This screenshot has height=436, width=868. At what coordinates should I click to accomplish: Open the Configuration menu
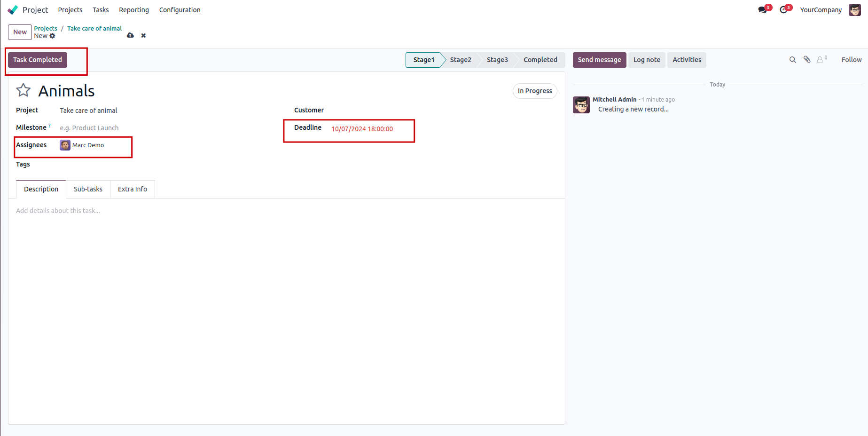coord(180,10)
